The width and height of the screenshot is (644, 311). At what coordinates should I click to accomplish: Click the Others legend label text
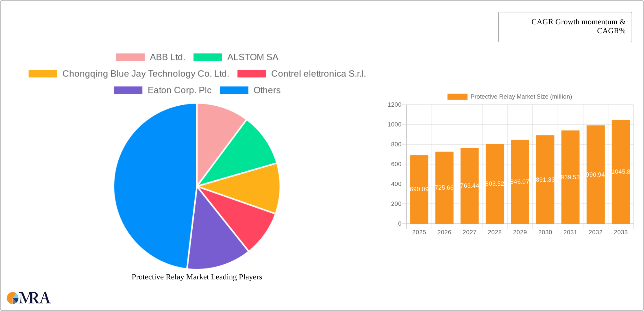[267, 90]
